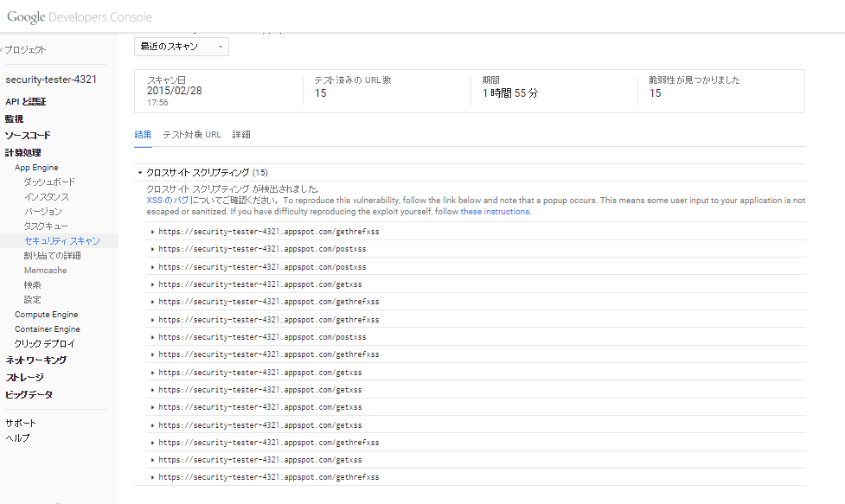
Task: Click the クロスサイト スクリプティング が検出されました text
Action: point(233,189)
